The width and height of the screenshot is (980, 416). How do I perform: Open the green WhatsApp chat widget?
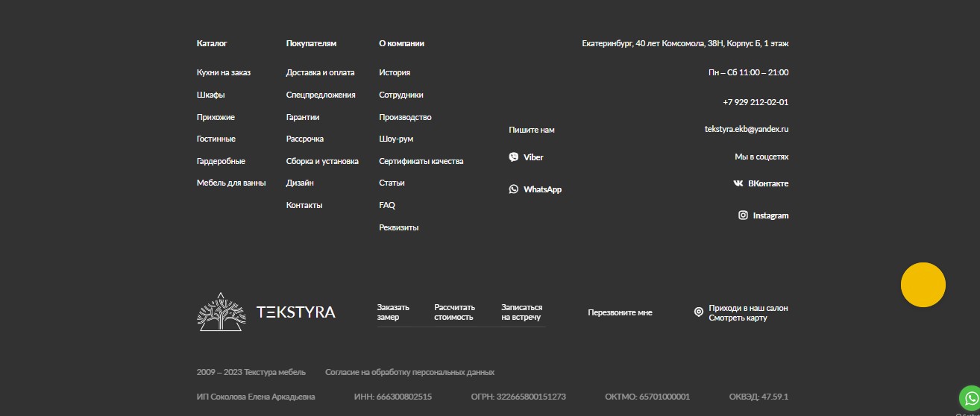click(x=969, y=397)
